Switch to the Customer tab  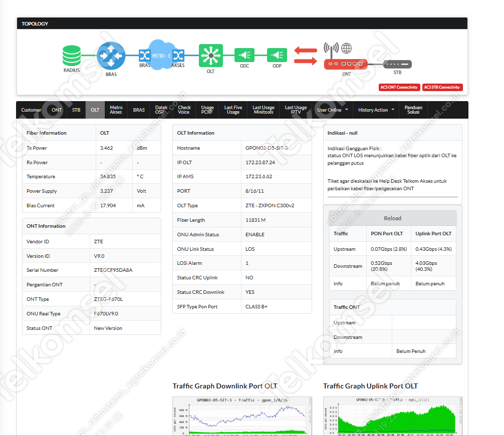point(31,110)
